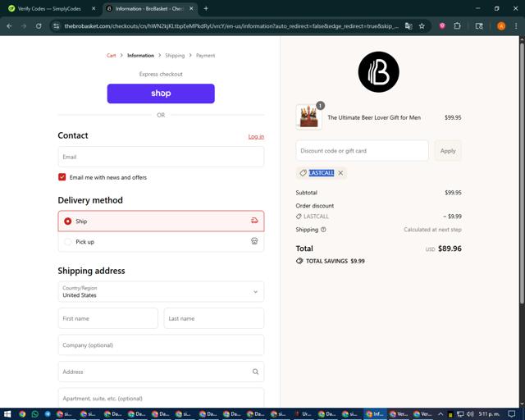
Task: Click the store pickup icon
Action: [254, 241]
